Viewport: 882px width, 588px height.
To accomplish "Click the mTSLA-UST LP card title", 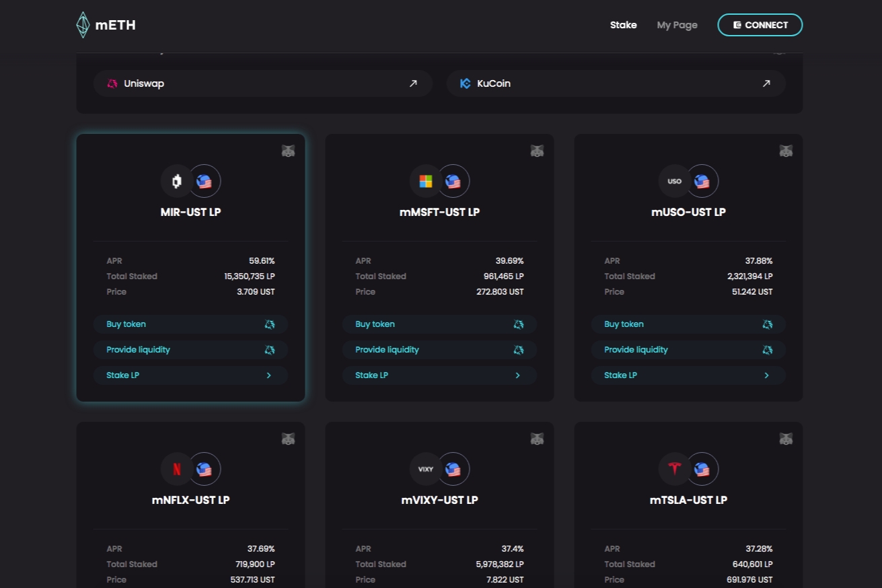I will coord(688,500).
